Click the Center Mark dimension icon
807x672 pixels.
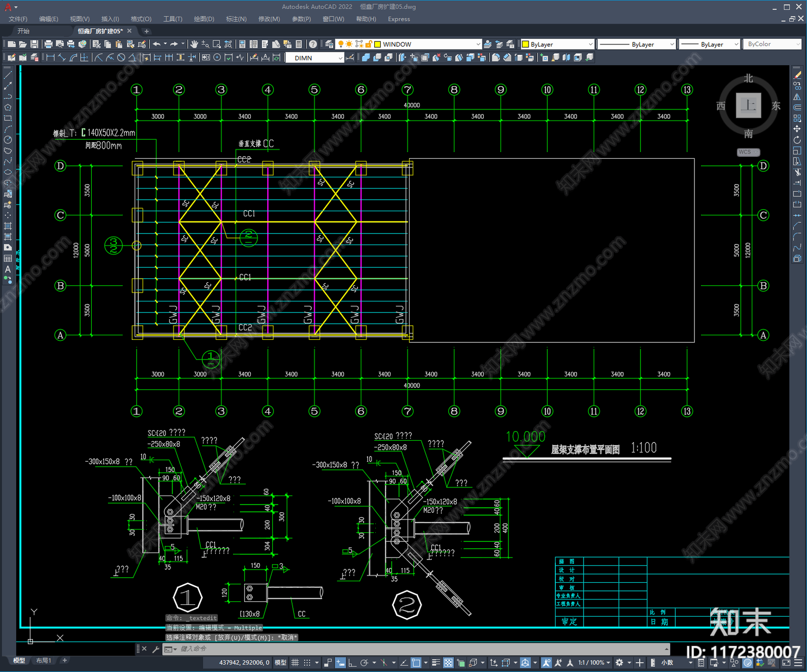217,57
